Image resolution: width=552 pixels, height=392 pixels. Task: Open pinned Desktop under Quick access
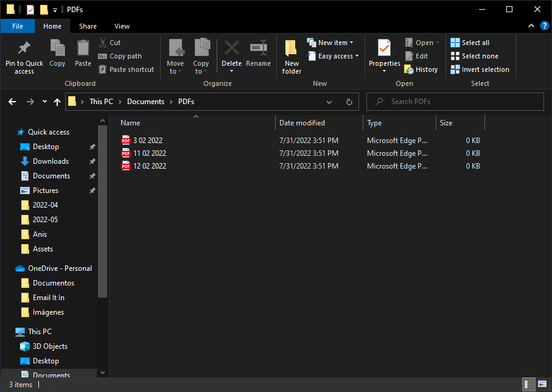pos(46,147)
